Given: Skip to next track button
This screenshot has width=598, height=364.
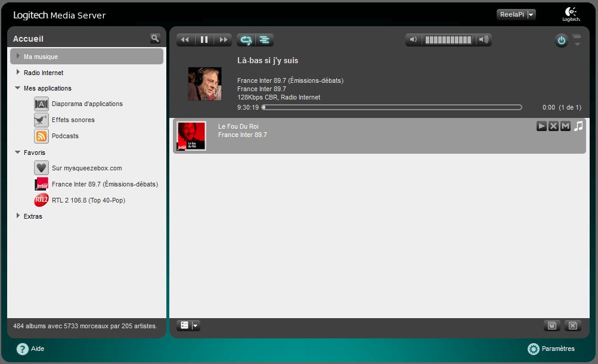Looking at the screenshot, I should point(223,40).
